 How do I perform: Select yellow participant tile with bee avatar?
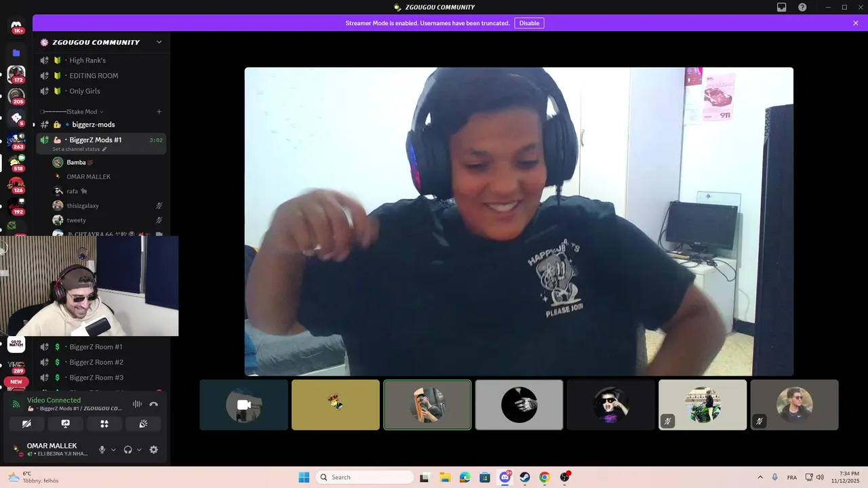336,405
